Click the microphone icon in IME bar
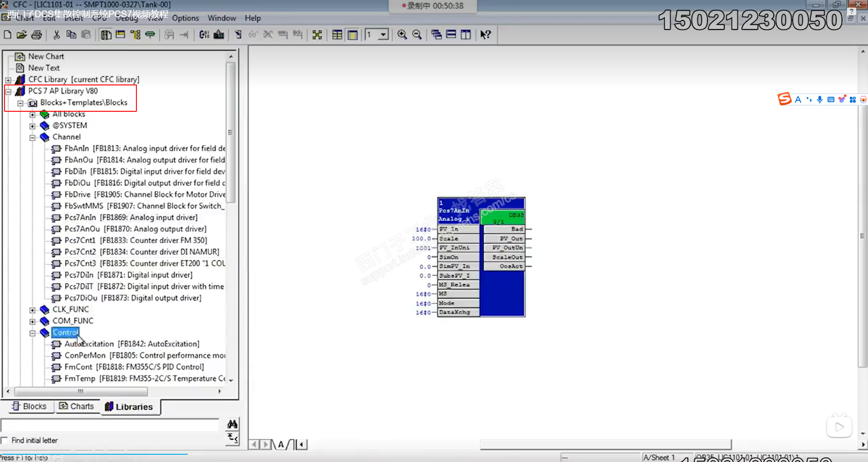868x462 pixels. point(820,99)
